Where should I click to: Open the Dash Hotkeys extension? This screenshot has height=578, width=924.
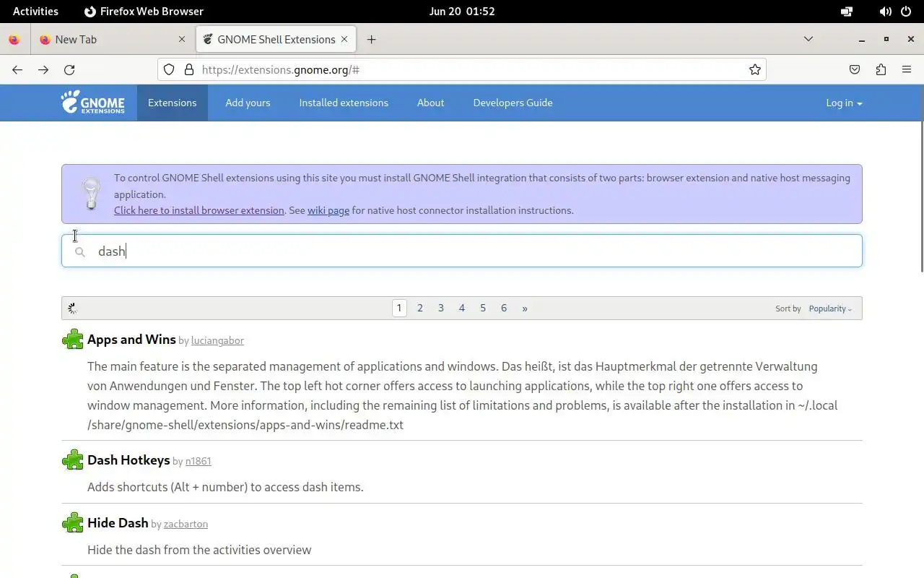pyautogui.click(x=128, y=460)
